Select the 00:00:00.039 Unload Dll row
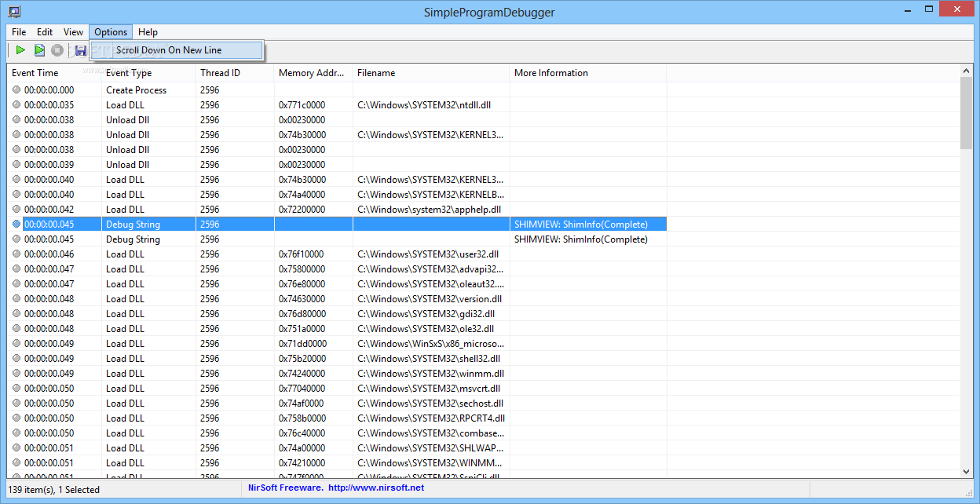 coord(337,165)
